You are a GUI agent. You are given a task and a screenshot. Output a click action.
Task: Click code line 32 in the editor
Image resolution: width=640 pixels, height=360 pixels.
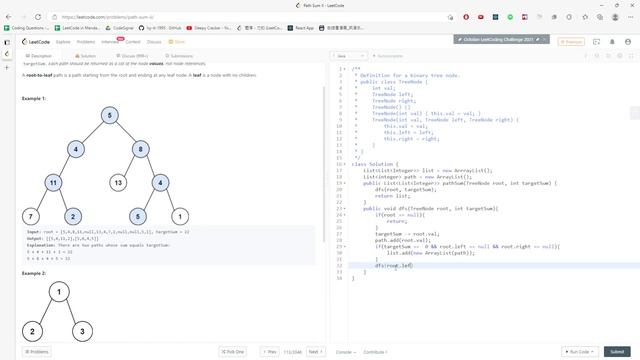(x=494, y=266)
